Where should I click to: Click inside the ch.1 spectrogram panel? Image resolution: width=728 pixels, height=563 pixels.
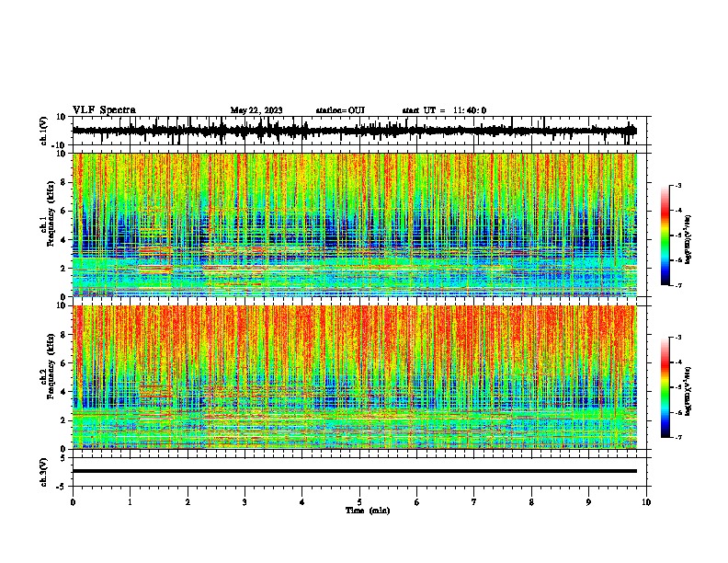click(x=355, y=224)
